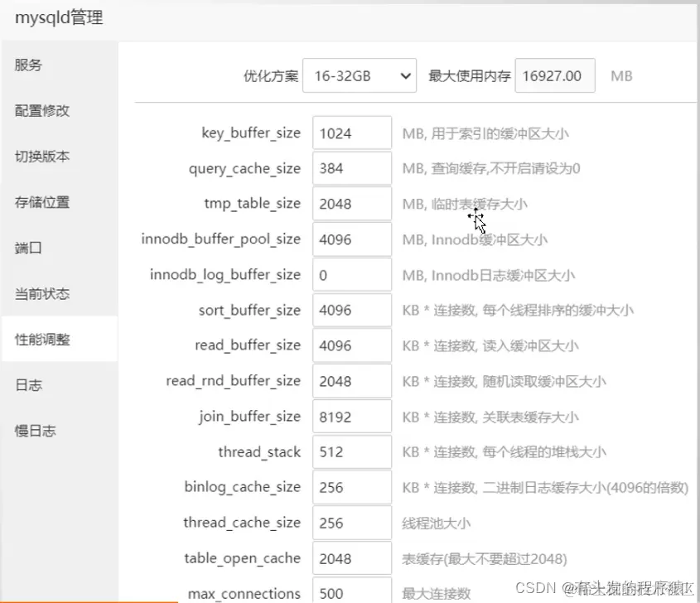Open the 慢日志 slow log page
The image size is (700, 603).
click(x=34, y=430)
